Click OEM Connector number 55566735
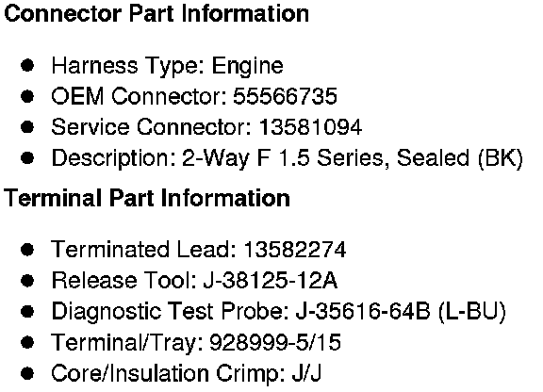 (x=285, y=96)
